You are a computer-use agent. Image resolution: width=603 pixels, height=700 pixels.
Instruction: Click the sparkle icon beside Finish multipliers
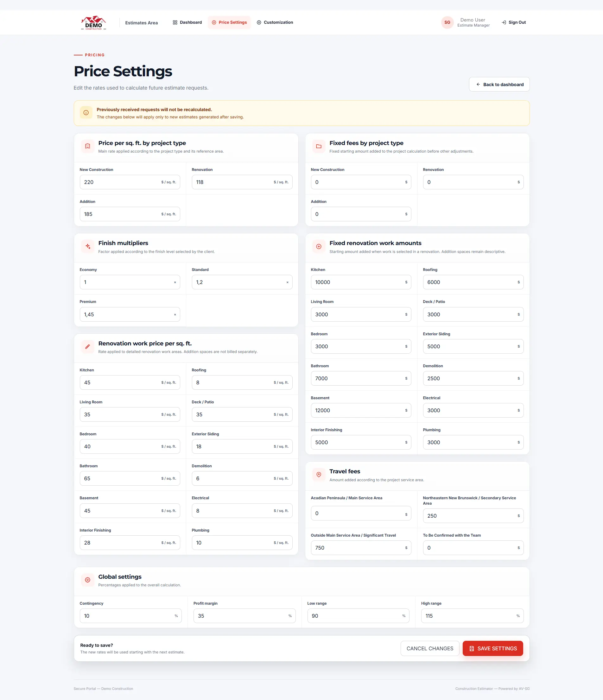(87, 246)
